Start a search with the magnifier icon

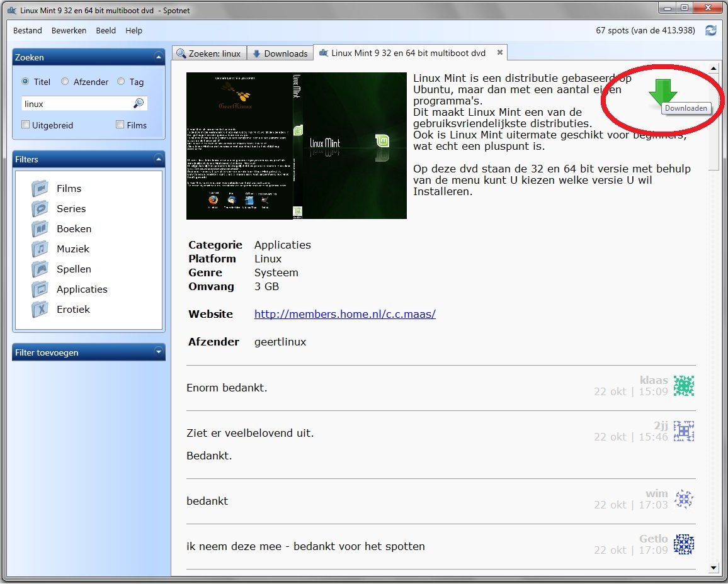139,103
